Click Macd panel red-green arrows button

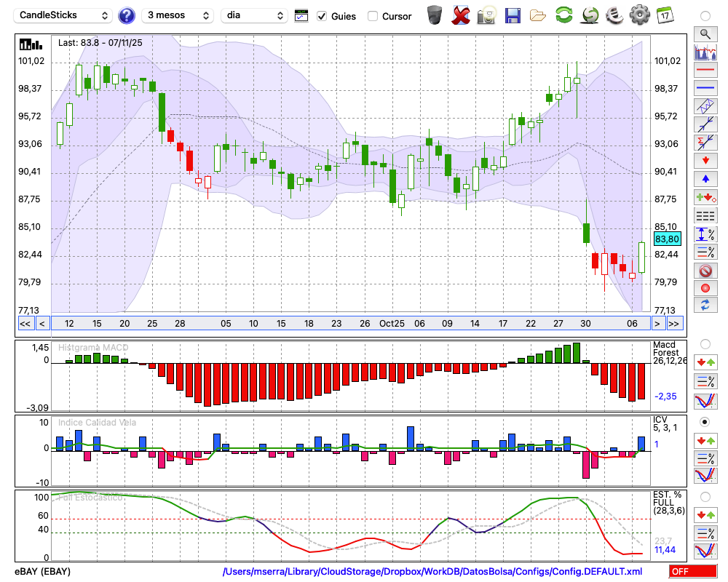(705, 362)
